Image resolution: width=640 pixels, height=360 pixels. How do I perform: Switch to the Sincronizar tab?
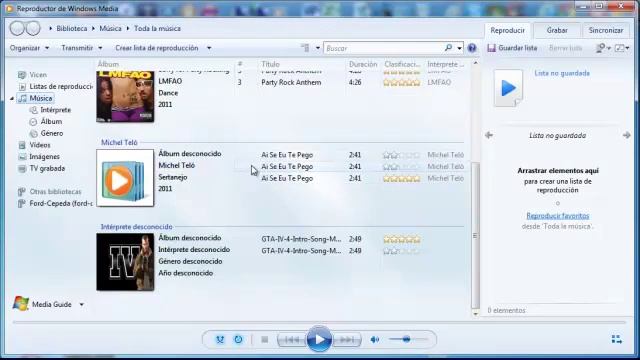coord(606,30)
